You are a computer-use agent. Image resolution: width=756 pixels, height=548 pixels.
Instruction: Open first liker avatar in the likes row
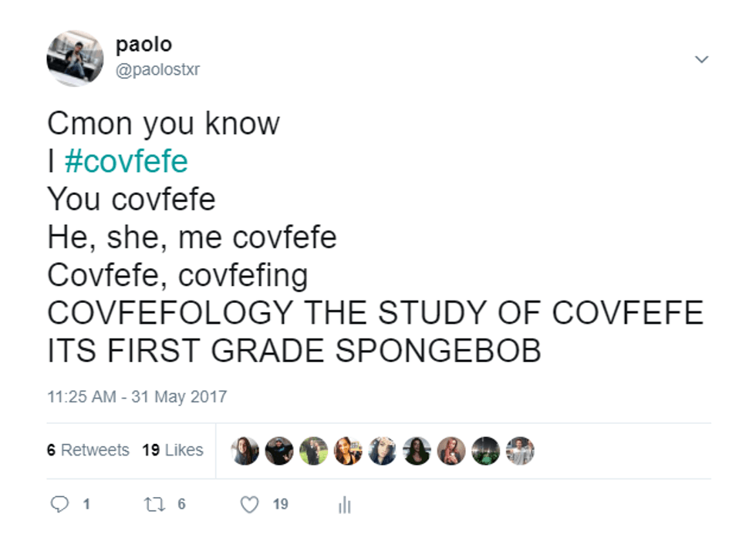pos(245,451)
